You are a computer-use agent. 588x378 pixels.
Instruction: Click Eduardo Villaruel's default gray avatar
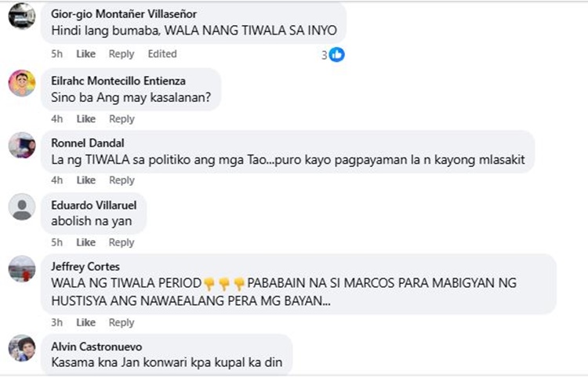(x=22, y=207)
